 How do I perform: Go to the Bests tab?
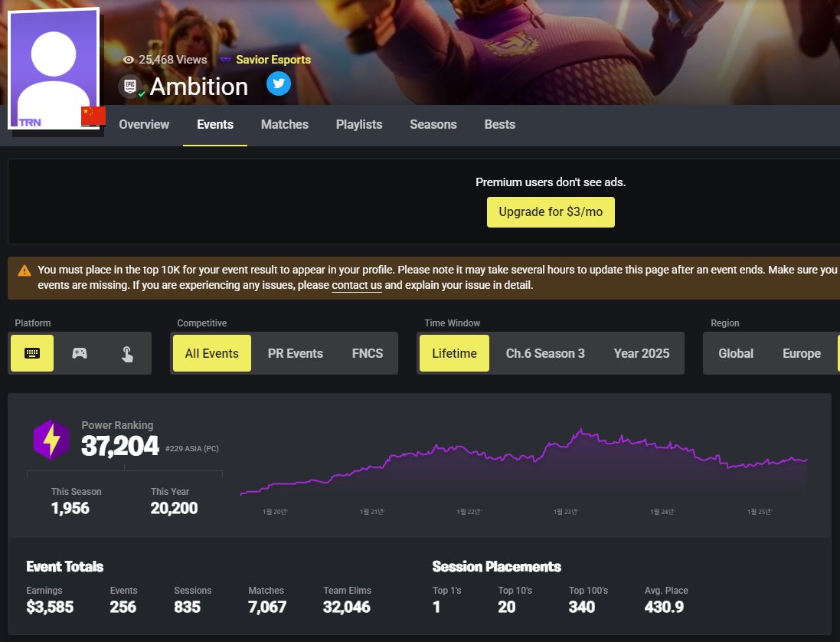[x=500, y=124]
